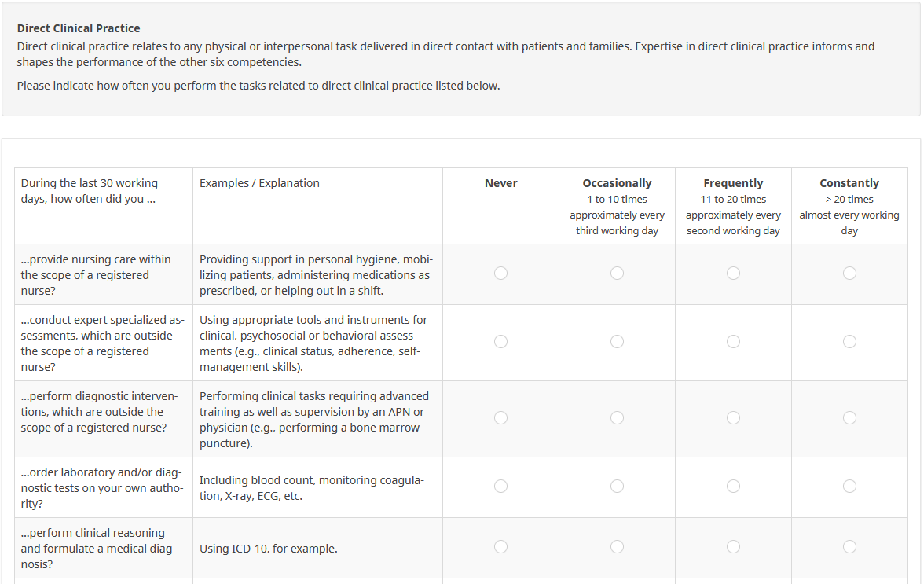Mark Frequently for performing diagnostic interventions
This screenshot has height=584, width=924.
(x=733, y=418)
